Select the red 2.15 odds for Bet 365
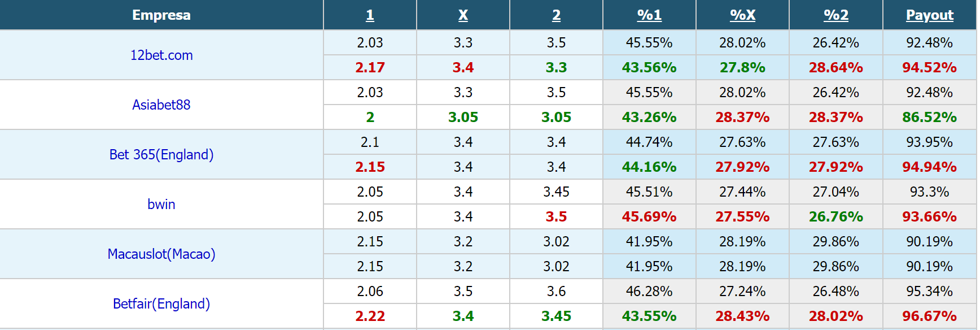This screenshot has height=330, width=980. [x=370, y=167]
